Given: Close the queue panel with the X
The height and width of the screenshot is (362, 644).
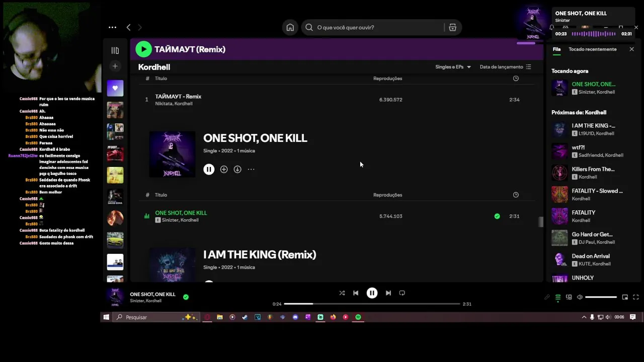Looking at the screenshot, I should tap(632, 49).
